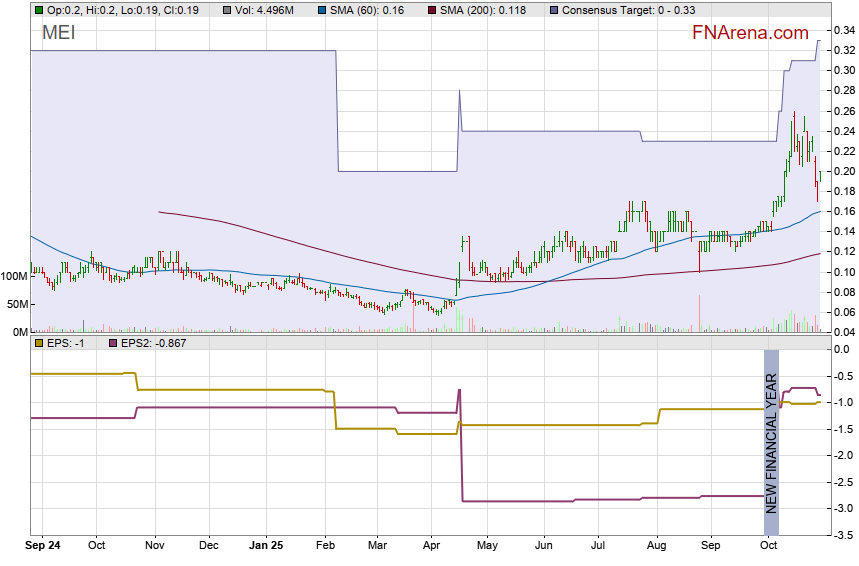
Task: Click the green OHLC price legend swatch
Action: (x=39, y=10)
